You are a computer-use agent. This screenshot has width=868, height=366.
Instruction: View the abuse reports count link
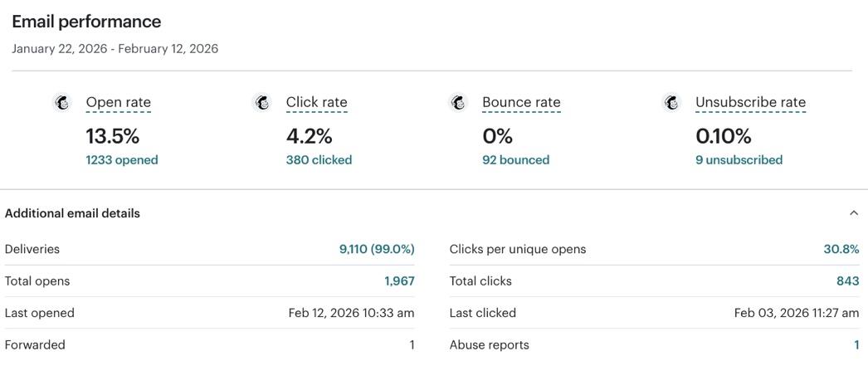(x=856, y=345)
